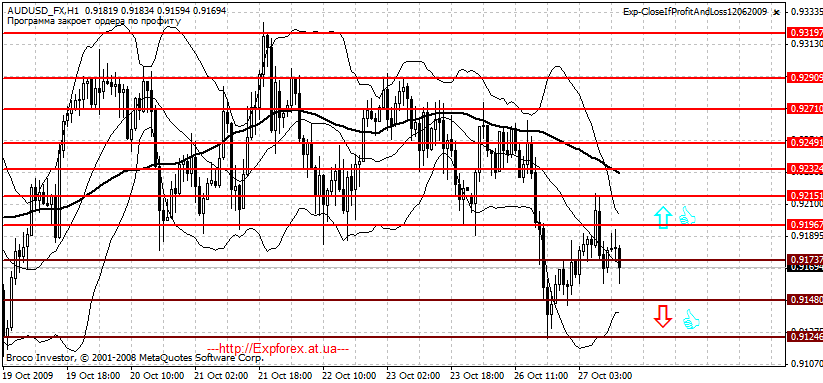Open the Expforex.at.ua link text
The height and width of the screenshot is (383, 823).
click(x=278, y=348)
